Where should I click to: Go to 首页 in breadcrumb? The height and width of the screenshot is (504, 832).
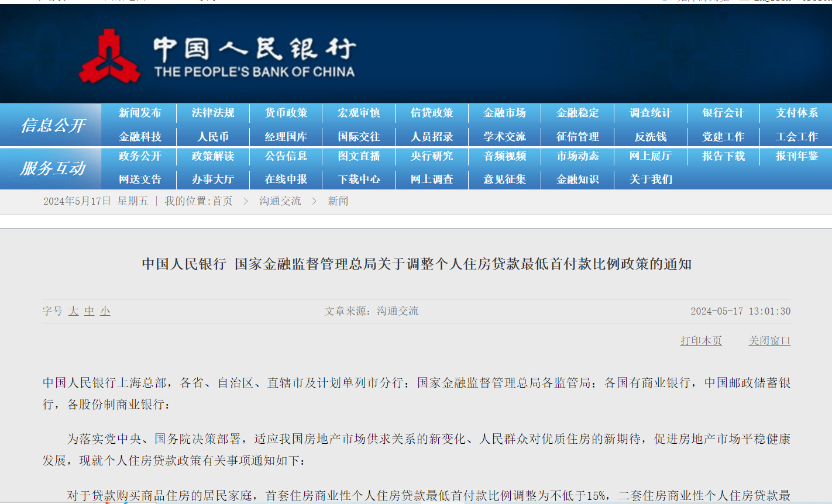pos(222,201)
